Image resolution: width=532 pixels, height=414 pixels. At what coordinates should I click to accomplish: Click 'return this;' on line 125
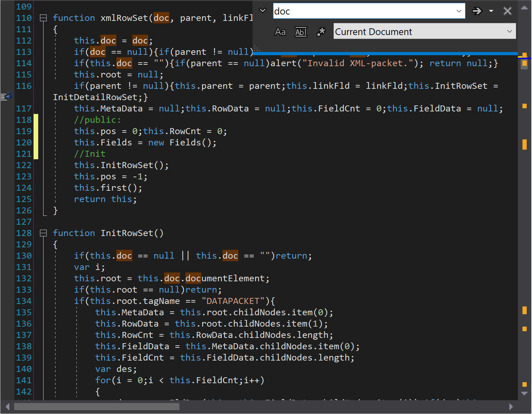(x=105, y=199)
